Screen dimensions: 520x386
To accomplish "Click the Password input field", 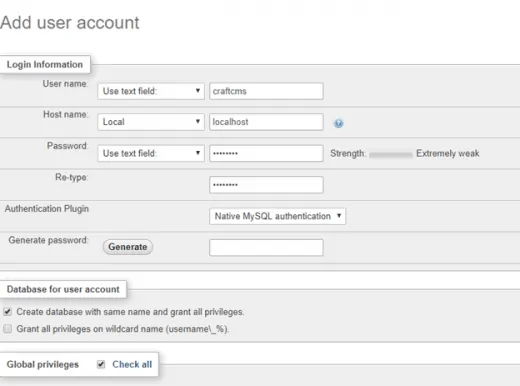I will (266, 153).
